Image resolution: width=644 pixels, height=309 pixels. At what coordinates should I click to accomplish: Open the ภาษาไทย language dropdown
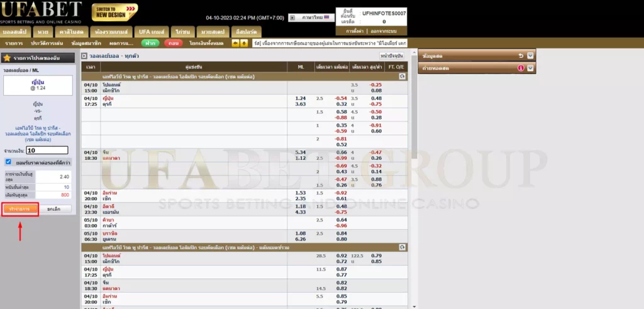tap(312, 18)
